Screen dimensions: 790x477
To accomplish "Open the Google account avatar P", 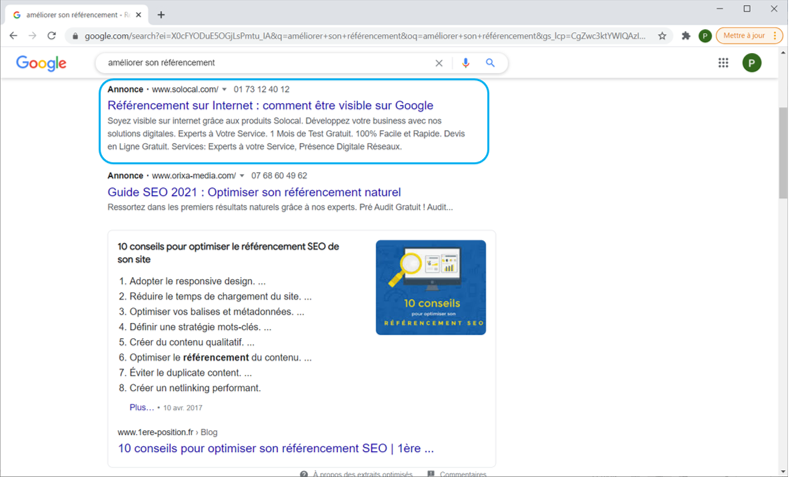I will (752, 63).
